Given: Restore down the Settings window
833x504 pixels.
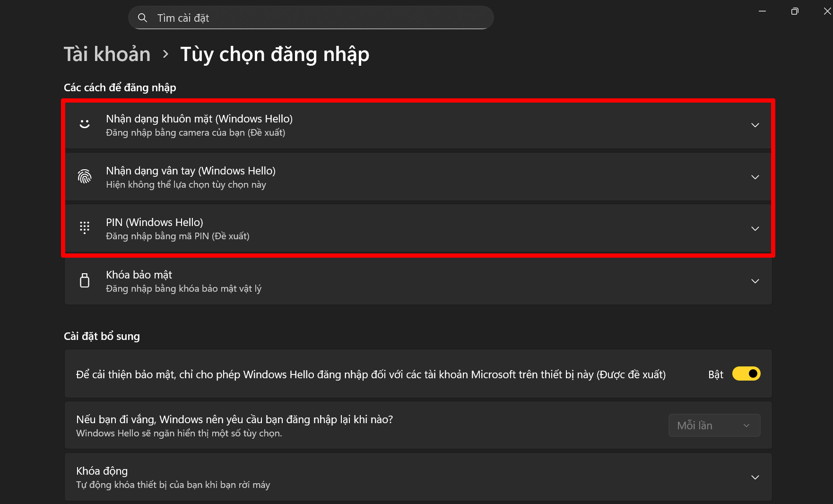Looking at the screenshot, I should coord(795,11).
